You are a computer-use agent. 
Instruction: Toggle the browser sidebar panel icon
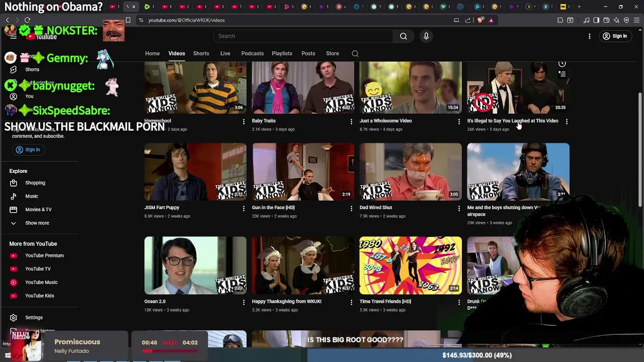(x=596, y=20)
